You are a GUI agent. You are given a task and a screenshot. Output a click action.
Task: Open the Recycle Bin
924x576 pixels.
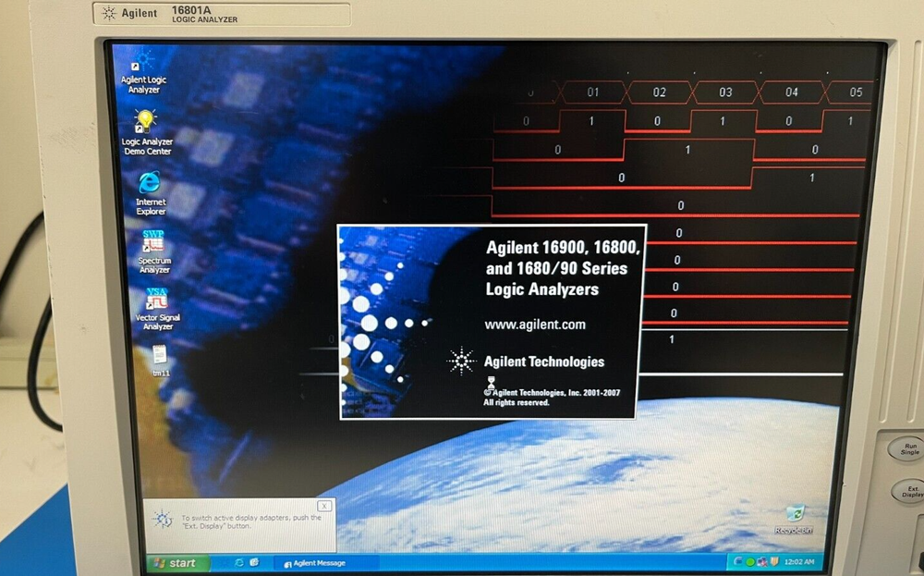tap(795, 520)
